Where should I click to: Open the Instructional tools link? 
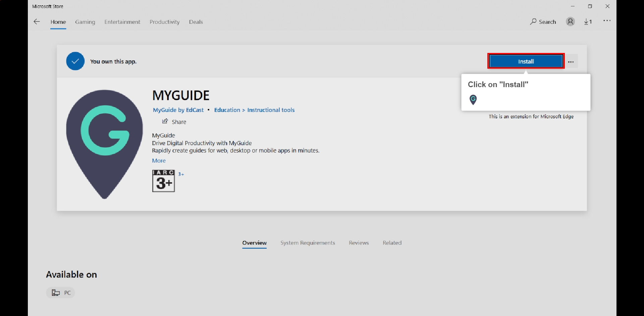tap(271, 110)
